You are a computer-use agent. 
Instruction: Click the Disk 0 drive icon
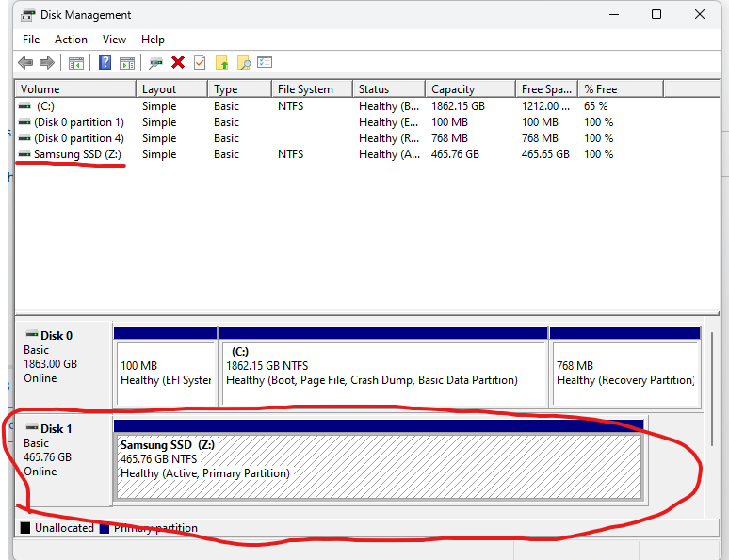tap(32, 334)
